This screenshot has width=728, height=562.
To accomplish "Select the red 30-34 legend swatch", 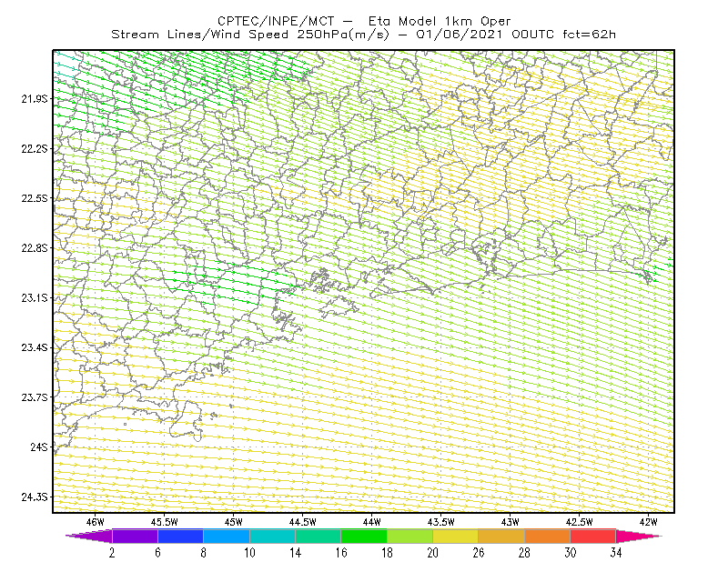I will 593,536.
